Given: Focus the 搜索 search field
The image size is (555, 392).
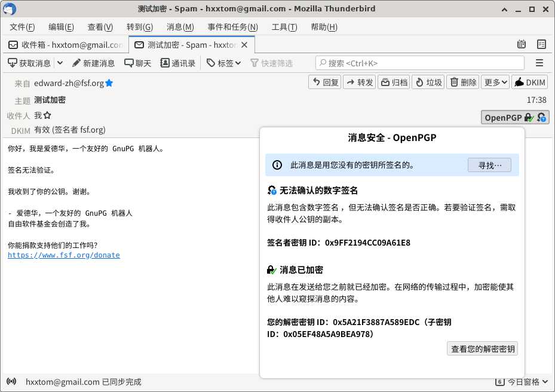Looking at the screenshot, I should click(420, 63).
